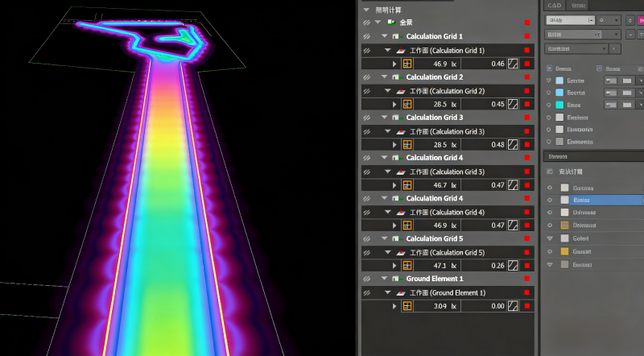Click the Ground Element 1 object icon

[397, 279]
